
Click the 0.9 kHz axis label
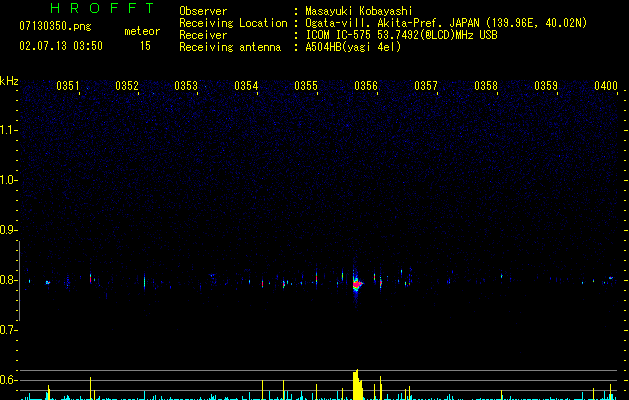(8, 230)
